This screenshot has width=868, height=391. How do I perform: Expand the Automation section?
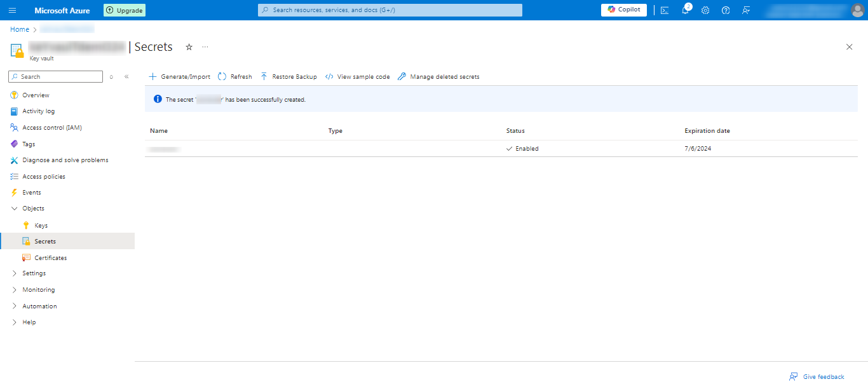tap(15, 306)
